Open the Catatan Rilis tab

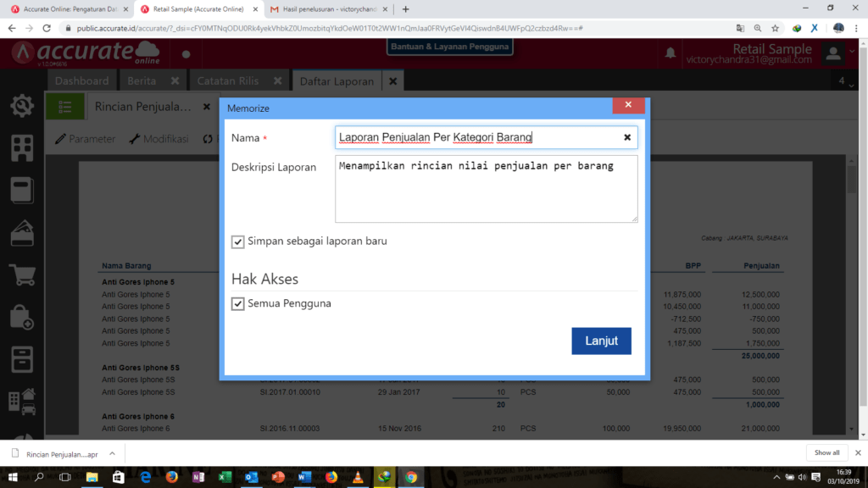[228, 81]
